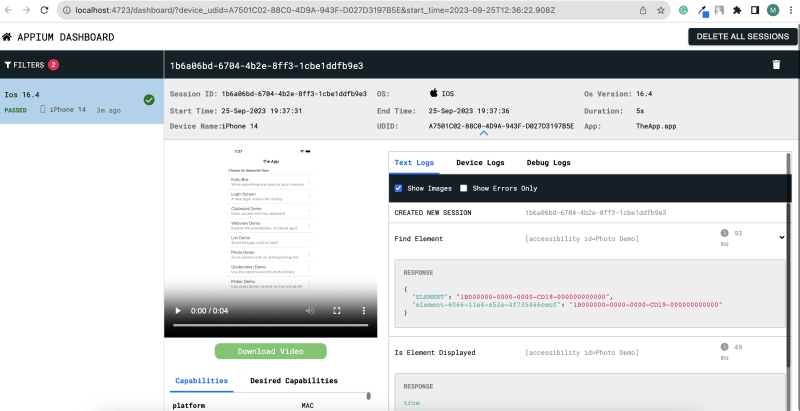800x411 pixels.
Task: Click the Apple iOS logo icon
Action: [x=434, y=93]
